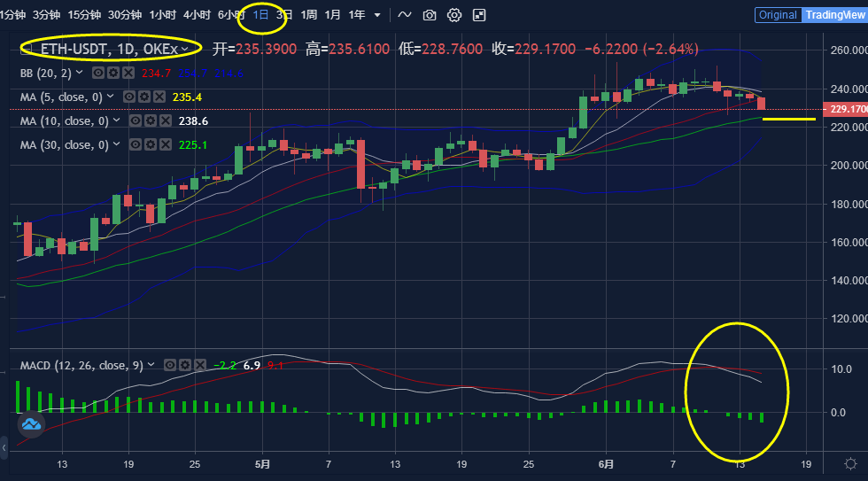This screenshot has height=481, width=868.
Task: Hide the MA (30, close, 0) line
Action: (x=136, y=144)
